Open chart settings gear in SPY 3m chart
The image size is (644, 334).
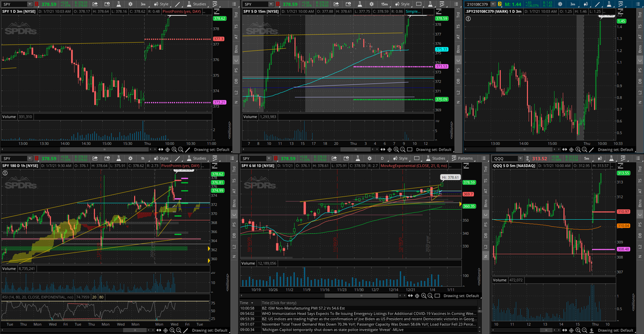point(130,4)
